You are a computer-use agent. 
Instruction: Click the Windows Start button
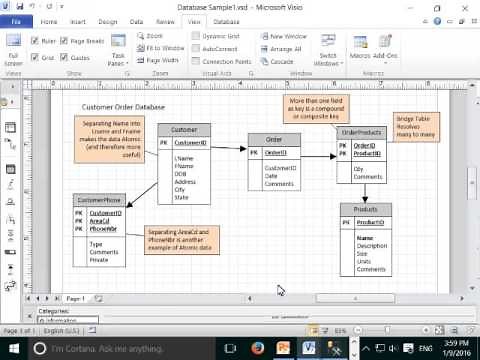[x=14, y=349]
